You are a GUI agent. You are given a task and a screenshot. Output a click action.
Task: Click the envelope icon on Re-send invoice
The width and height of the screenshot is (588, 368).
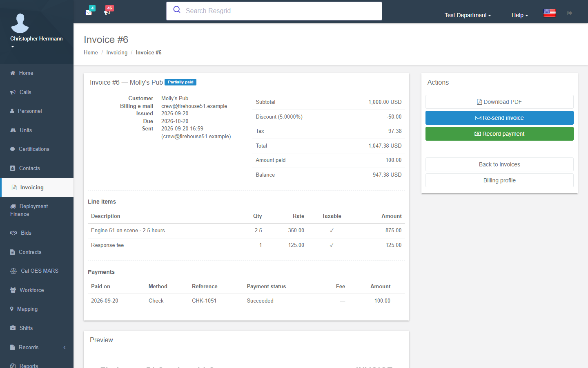478,118
